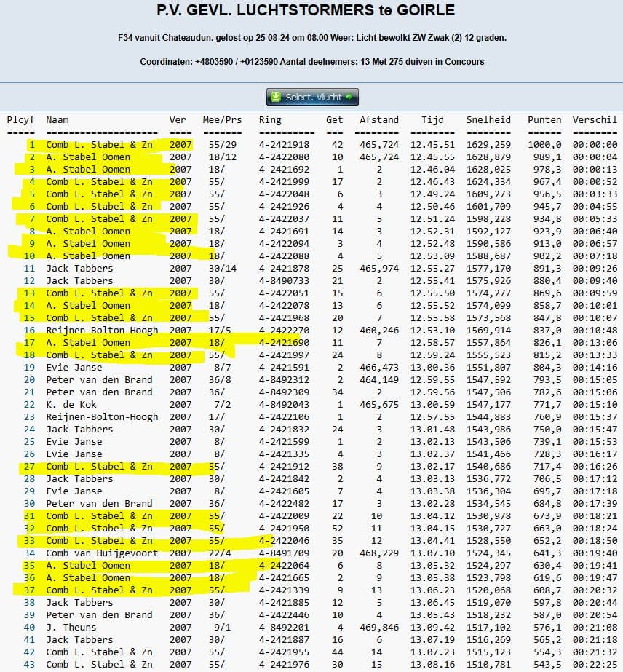The height and width of the screenshot is (672, 623).
Task: Click the page title P.V. GEVL. LUCHTSTORMERS te GOIRLE
Action: point(306,10)
